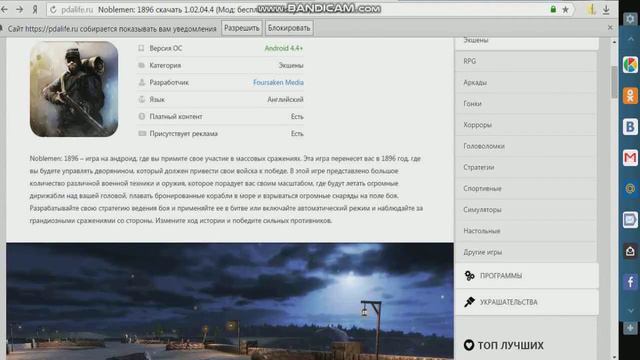Go forward with the browser forward arrow
The height and width of the screenshot is (360, 640).
(19, 9)
